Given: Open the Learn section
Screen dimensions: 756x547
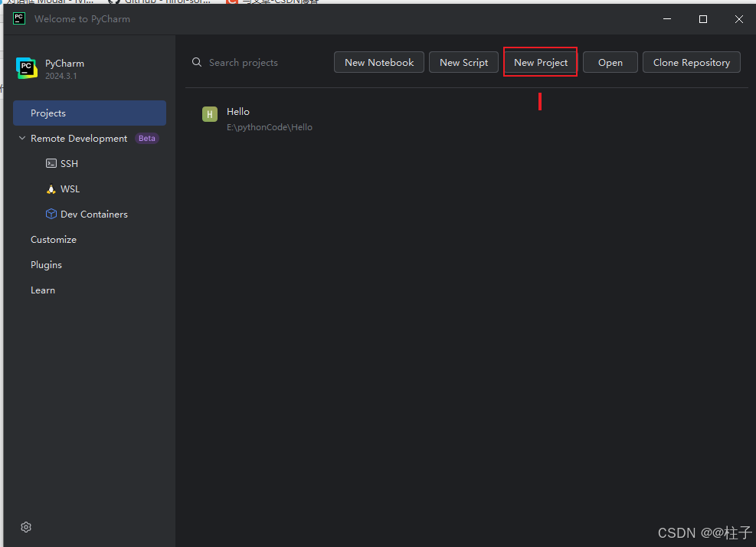Looking at the screenshot, I should 43,290.
